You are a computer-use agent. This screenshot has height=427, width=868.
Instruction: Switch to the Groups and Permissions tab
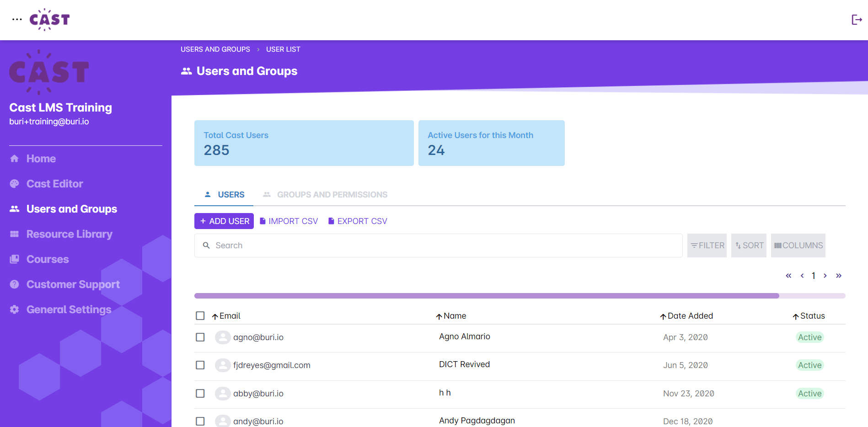[325, 195]
